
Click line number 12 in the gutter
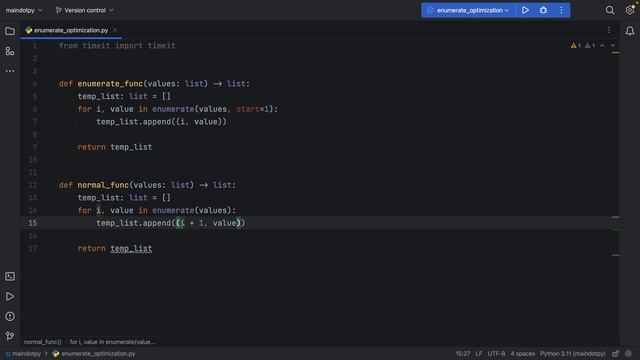coord(33,185)
